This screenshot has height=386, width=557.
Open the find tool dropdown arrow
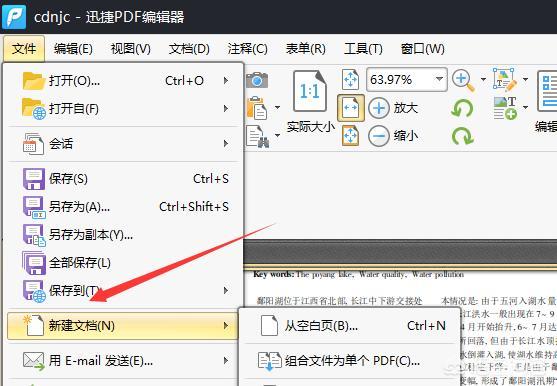point(277,135)
